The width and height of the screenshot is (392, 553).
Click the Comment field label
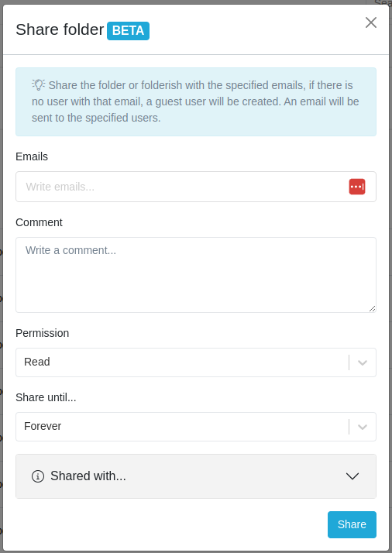tap(40, 222)
